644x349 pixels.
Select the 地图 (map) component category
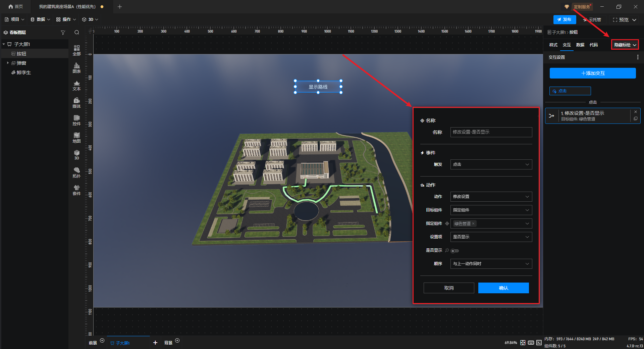[x=76, y=138]
